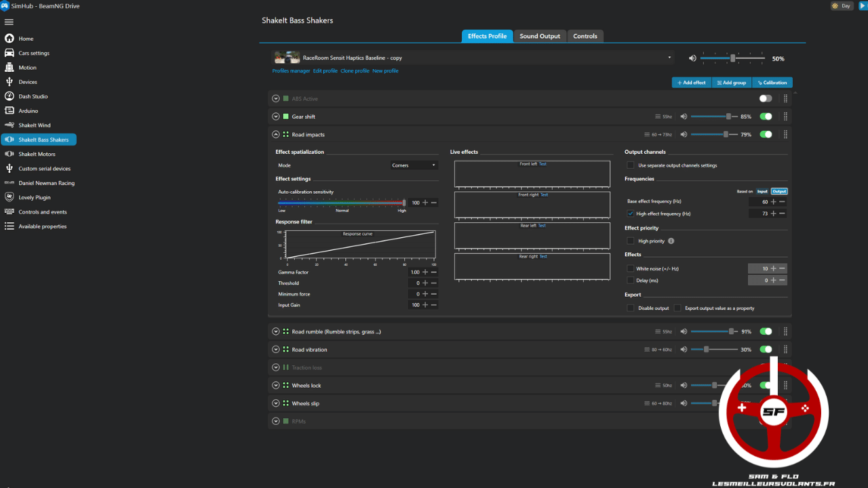Click the Road impacts drag handle

[785, 134]
